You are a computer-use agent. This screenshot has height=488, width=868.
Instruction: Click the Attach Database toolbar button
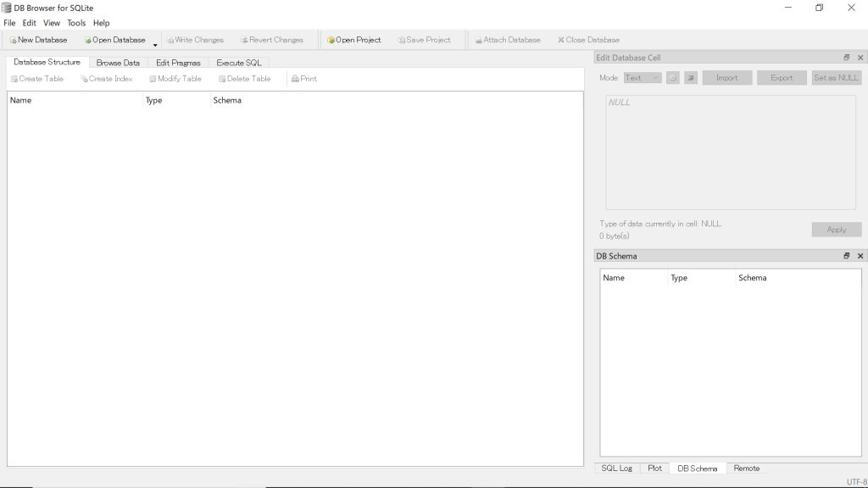pos(507,40)
